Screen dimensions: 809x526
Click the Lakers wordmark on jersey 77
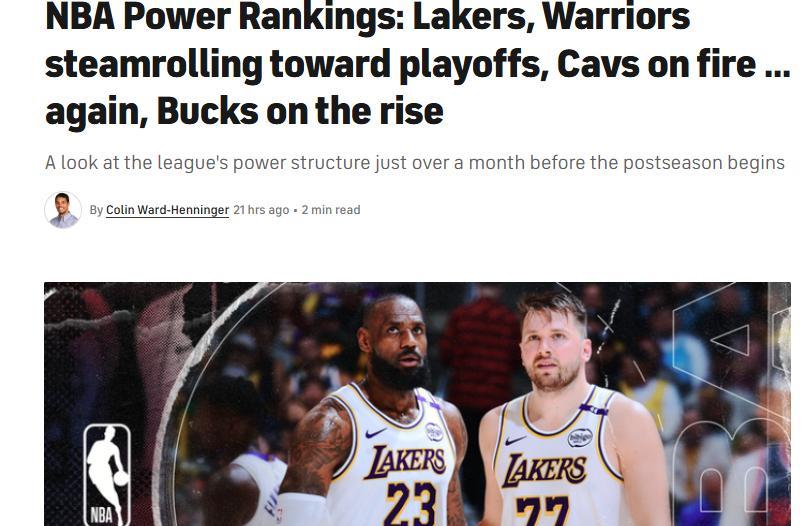[544, 470]
